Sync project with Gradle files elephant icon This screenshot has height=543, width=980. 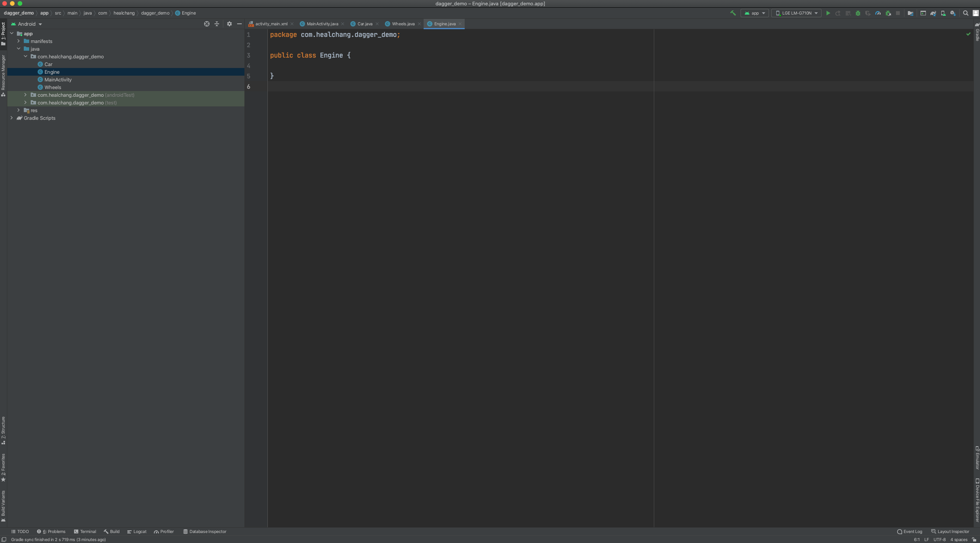tap(933, 13)
